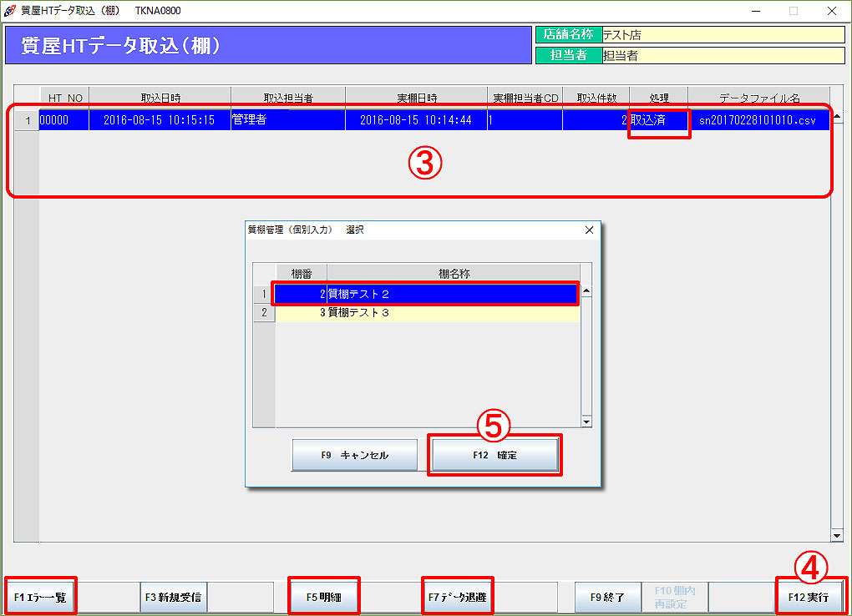Click 実棚担当者CD cell value 1
Image resolution: width=852 pixels, height=616 pixels.
pos(525,120)
